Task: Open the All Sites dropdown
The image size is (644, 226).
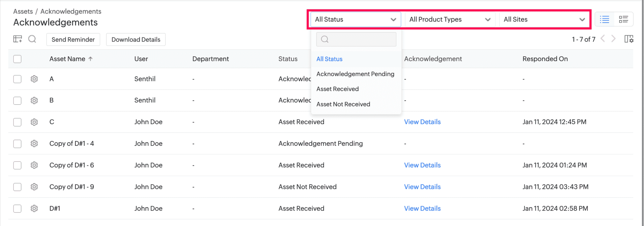Action: point(544,19)
